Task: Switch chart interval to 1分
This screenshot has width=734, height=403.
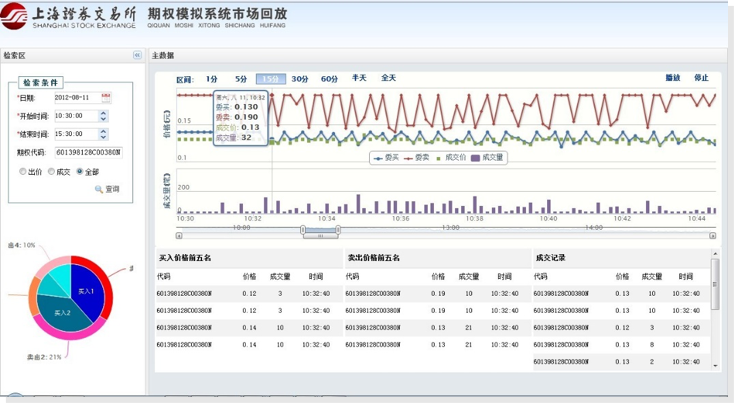Action: coord(212,79)
